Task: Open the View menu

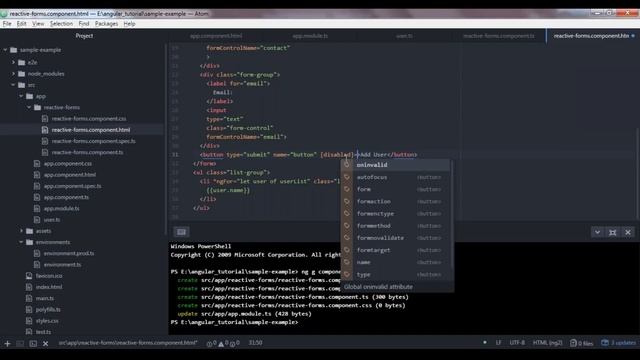Action: tap(38, 24)
